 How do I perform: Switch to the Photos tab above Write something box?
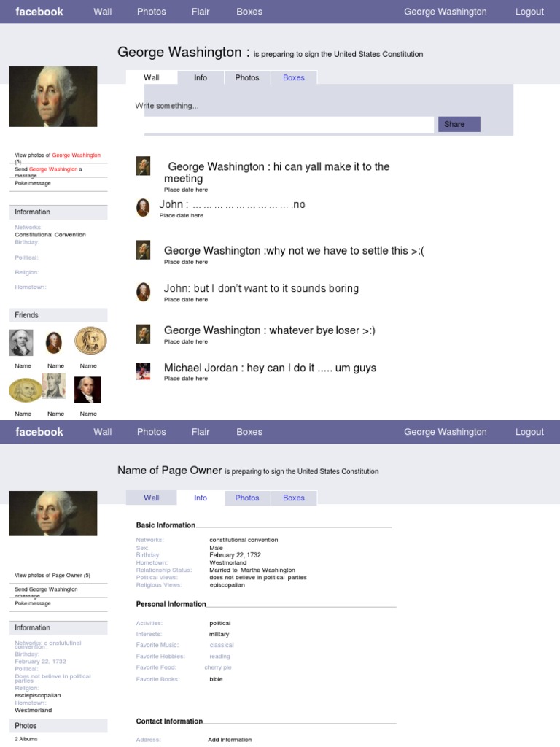247,77
